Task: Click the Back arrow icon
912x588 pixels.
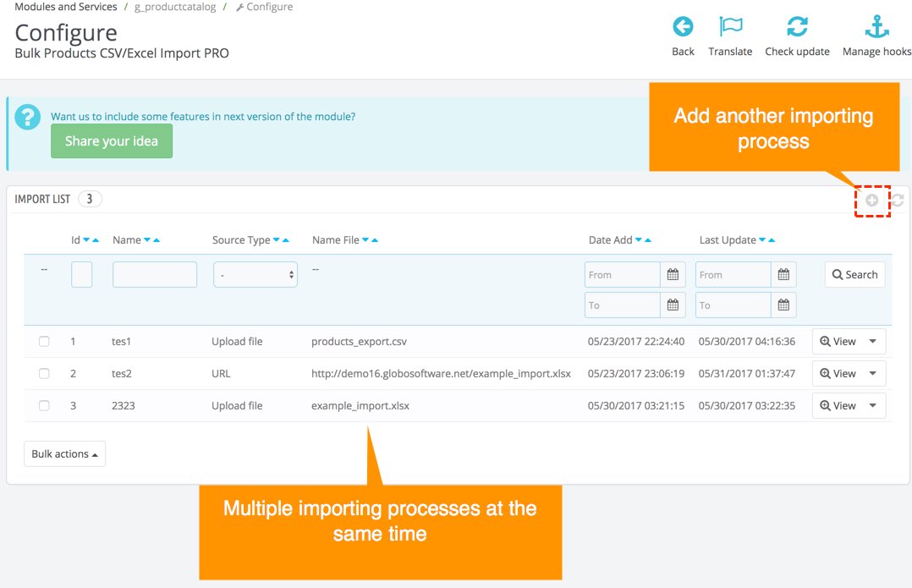Action: tap(683, 27)
